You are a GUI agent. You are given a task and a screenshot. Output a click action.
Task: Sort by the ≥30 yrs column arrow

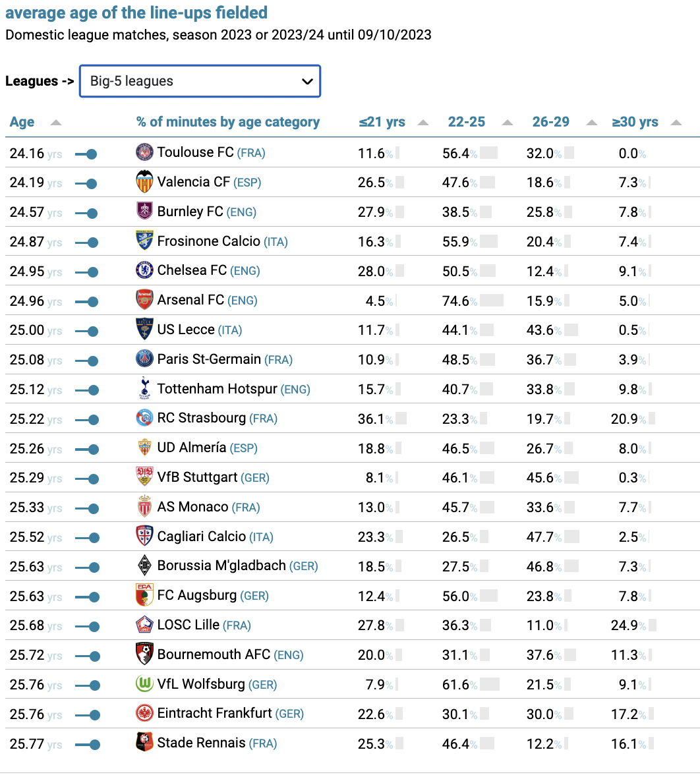(676, 123)
